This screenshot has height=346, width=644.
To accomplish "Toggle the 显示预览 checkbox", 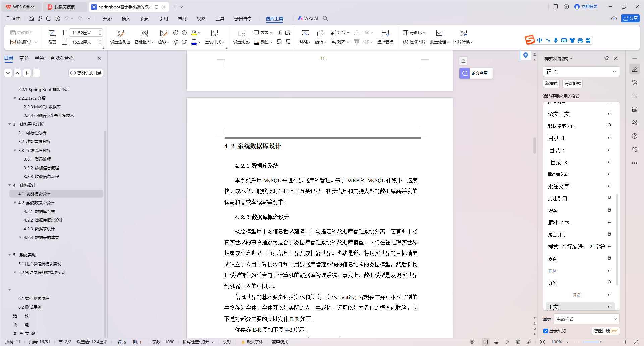I will (x=546, y=331).
